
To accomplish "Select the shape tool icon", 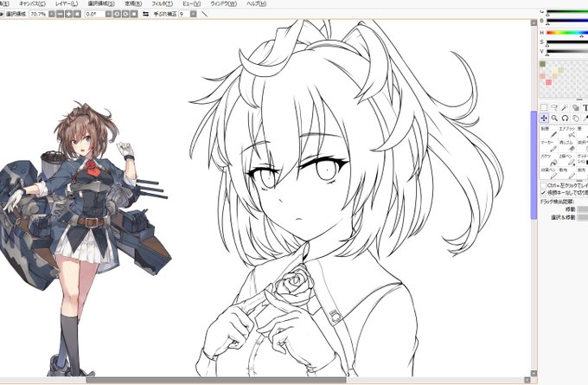I will pyautogui.click(x=576, y=108).
